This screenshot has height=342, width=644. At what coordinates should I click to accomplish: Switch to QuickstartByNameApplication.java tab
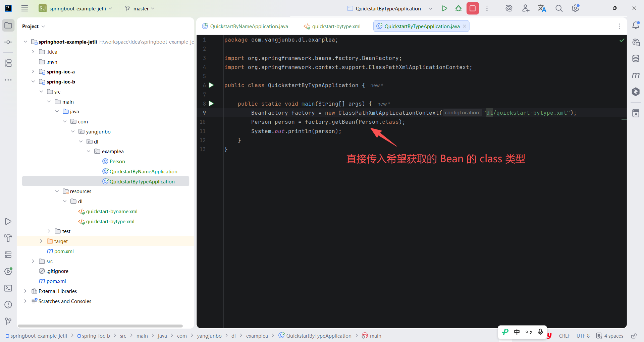coord(245,26)
